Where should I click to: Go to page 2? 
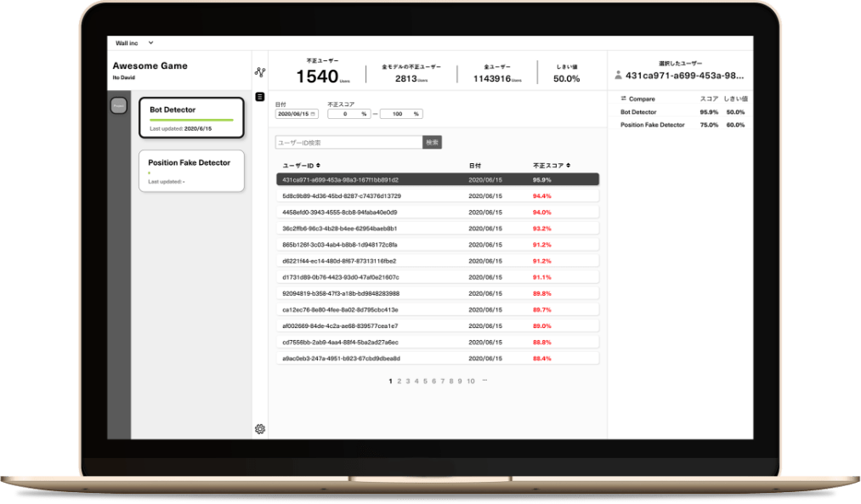[x=399, y=381]
